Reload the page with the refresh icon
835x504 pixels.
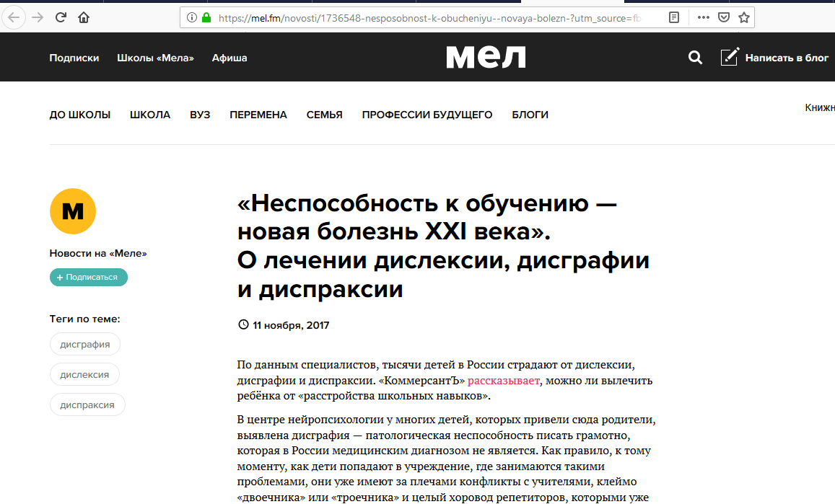click(61, 17)
